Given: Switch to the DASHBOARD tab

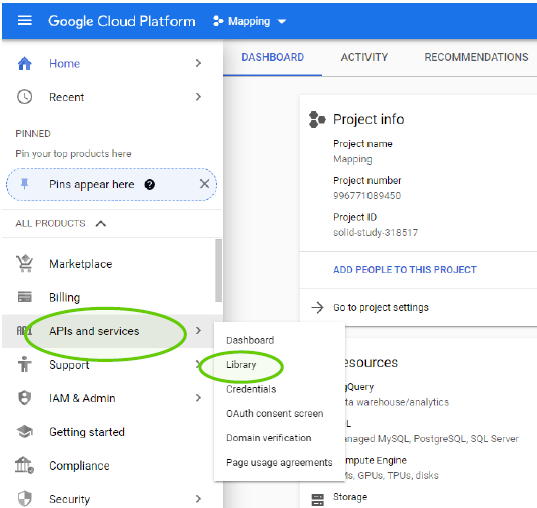Looking at the screenshot, I should [273, 57].
